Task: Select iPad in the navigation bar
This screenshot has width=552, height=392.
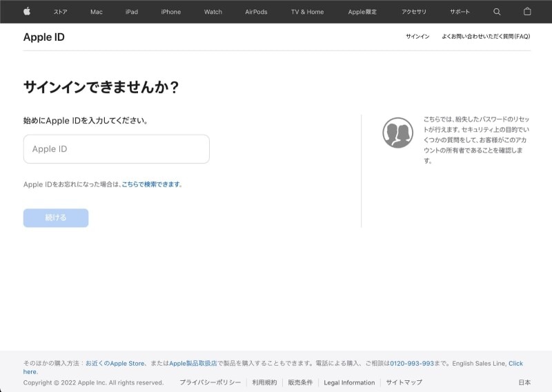Action: point(132,12)
